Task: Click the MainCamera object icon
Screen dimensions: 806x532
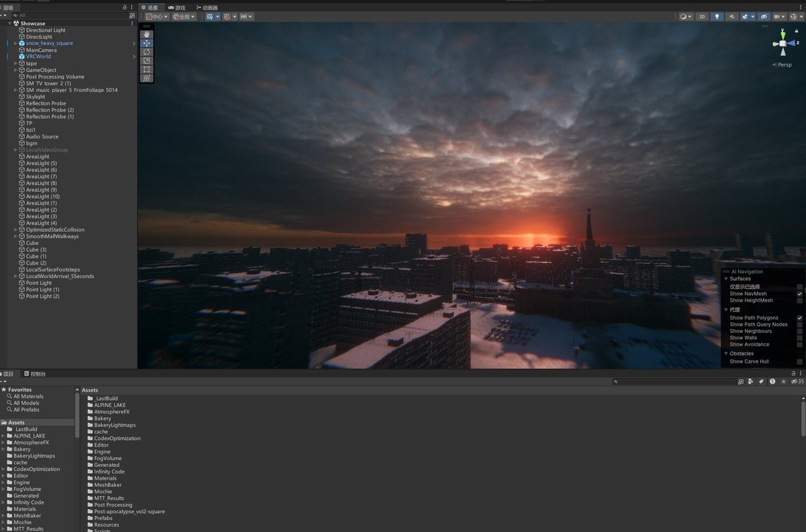Action: point(21,50)
